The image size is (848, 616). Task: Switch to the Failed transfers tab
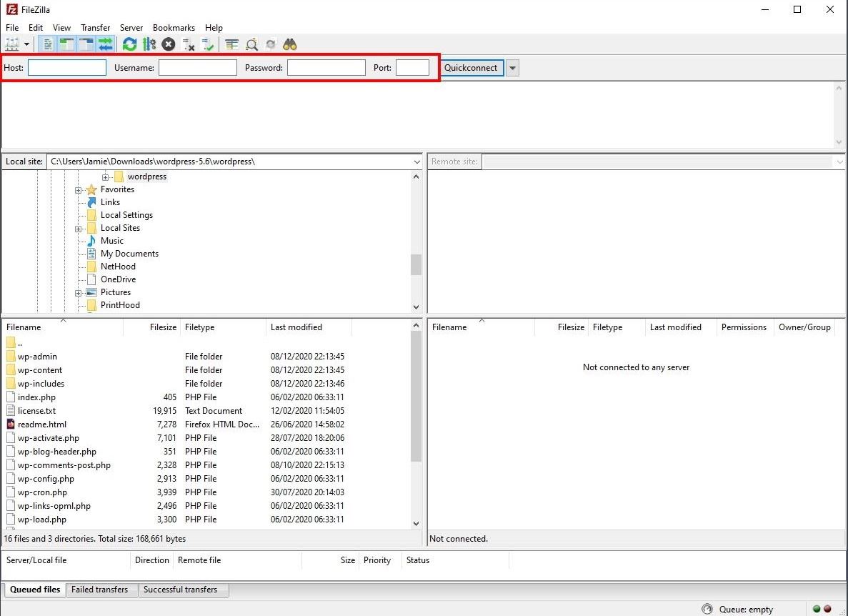(99, 590)
